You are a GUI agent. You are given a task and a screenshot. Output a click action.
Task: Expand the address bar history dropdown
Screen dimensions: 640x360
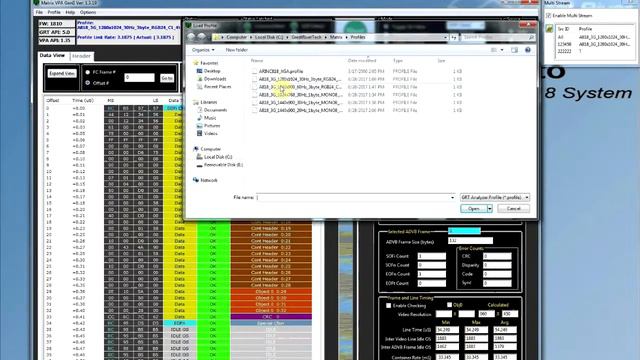[445, 37]
